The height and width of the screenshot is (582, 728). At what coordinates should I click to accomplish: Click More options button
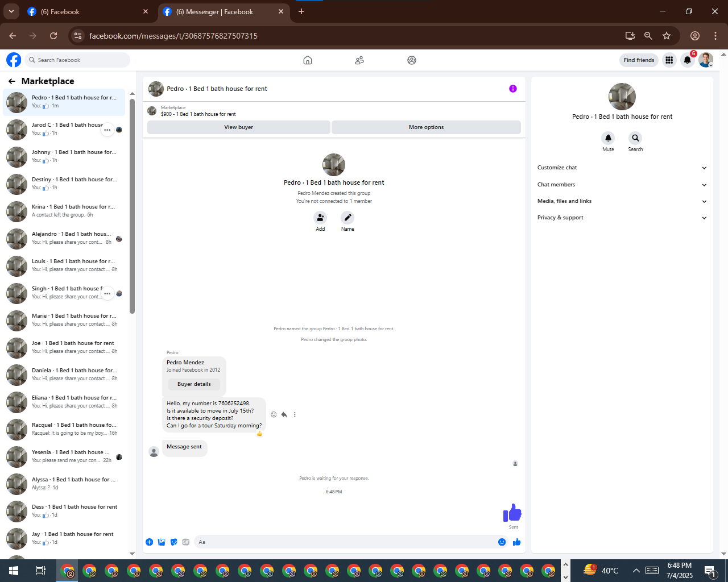click(426, 127)
